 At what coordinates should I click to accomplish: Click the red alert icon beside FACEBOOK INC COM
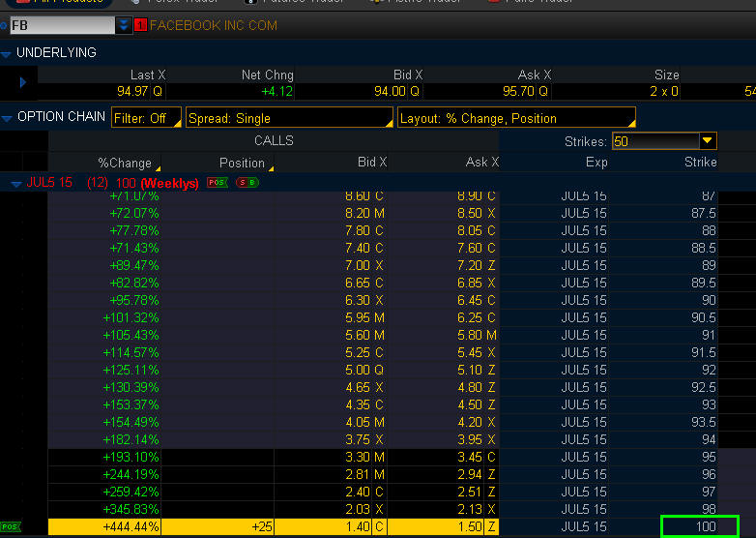(x=140, y=25)
